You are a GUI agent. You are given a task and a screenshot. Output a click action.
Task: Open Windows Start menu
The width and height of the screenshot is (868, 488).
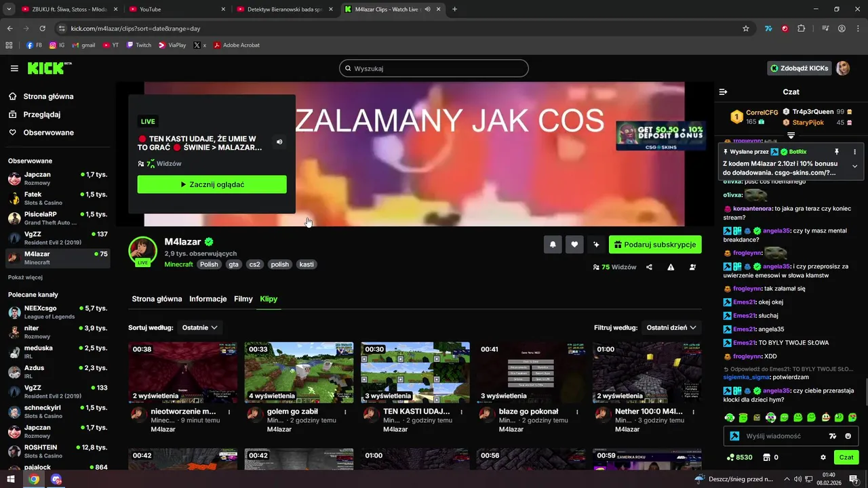pyautogui.click(x=11, y=479)
